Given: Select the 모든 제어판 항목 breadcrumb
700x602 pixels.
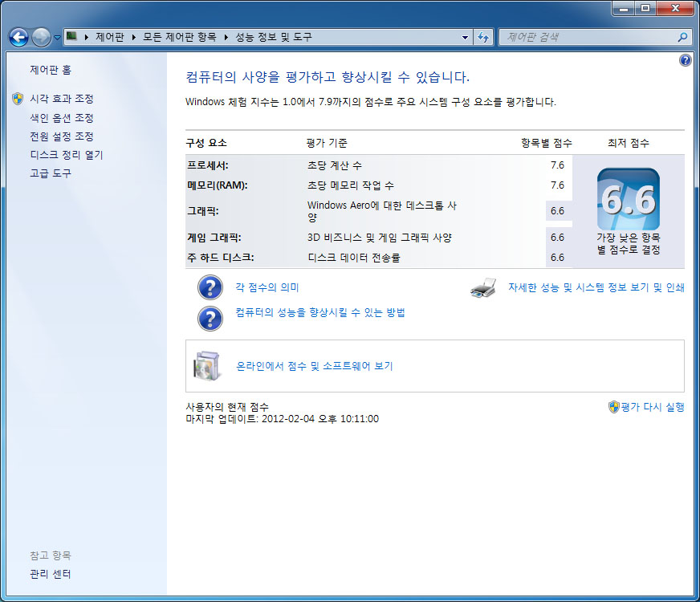Looking at the screenshot, I should 180,37.
